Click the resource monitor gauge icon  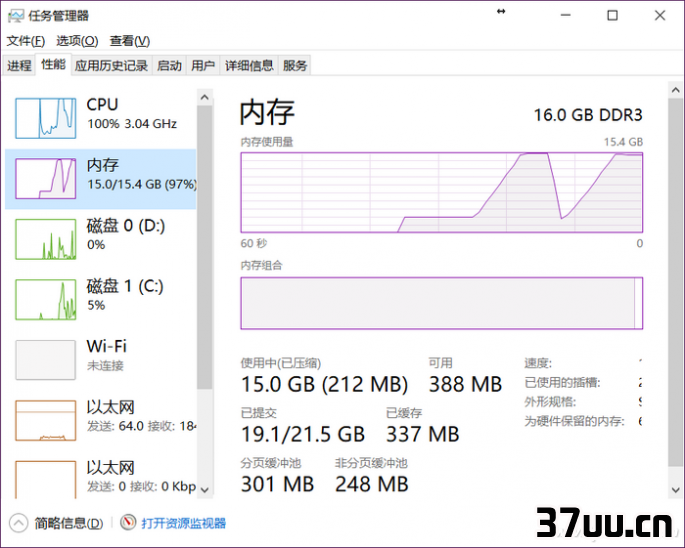[128, 522]
